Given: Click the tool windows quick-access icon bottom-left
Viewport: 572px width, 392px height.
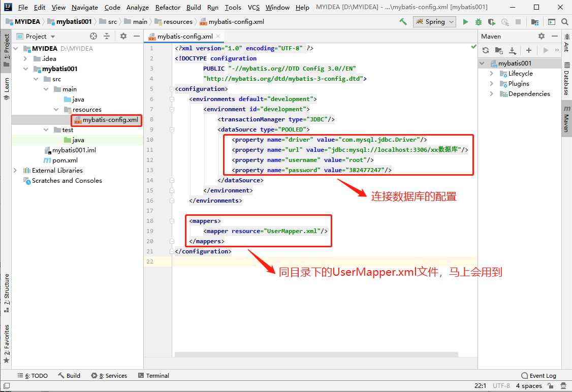Looking at the screenshot, I should point(7,385).
